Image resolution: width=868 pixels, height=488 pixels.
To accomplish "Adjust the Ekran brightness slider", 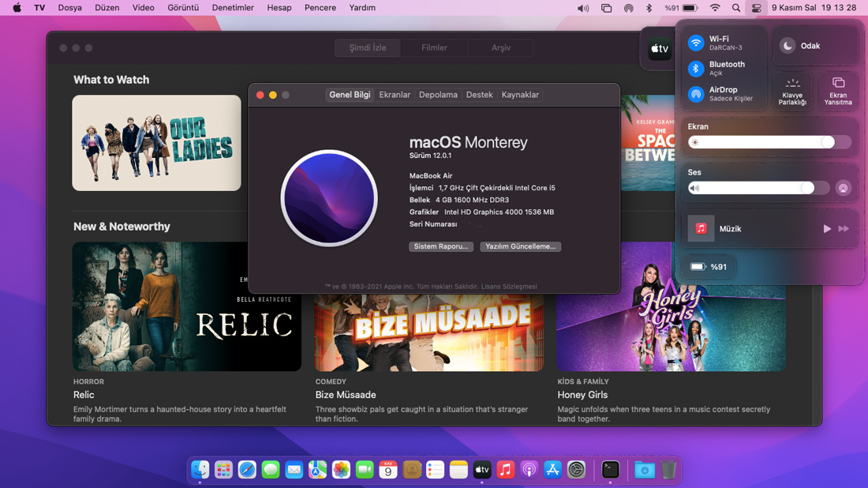I will [x=827, y=142].
